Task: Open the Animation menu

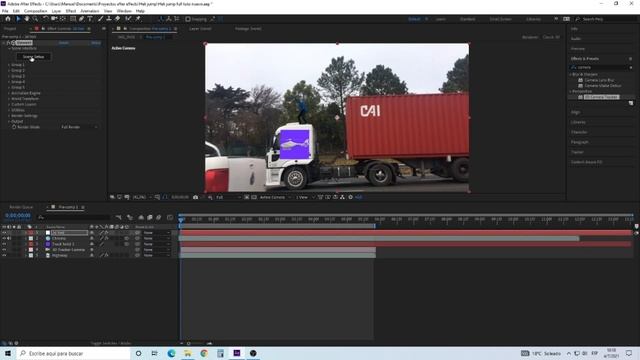Action: coord(90,11)
